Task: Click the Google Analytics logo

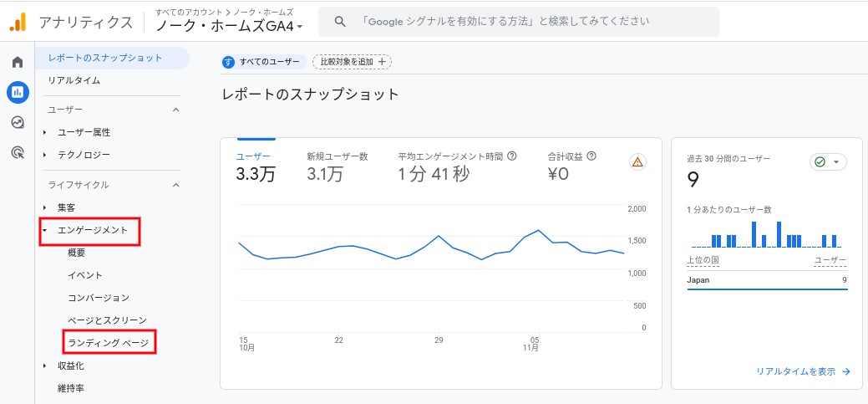Action: click(x=18, y=22)
